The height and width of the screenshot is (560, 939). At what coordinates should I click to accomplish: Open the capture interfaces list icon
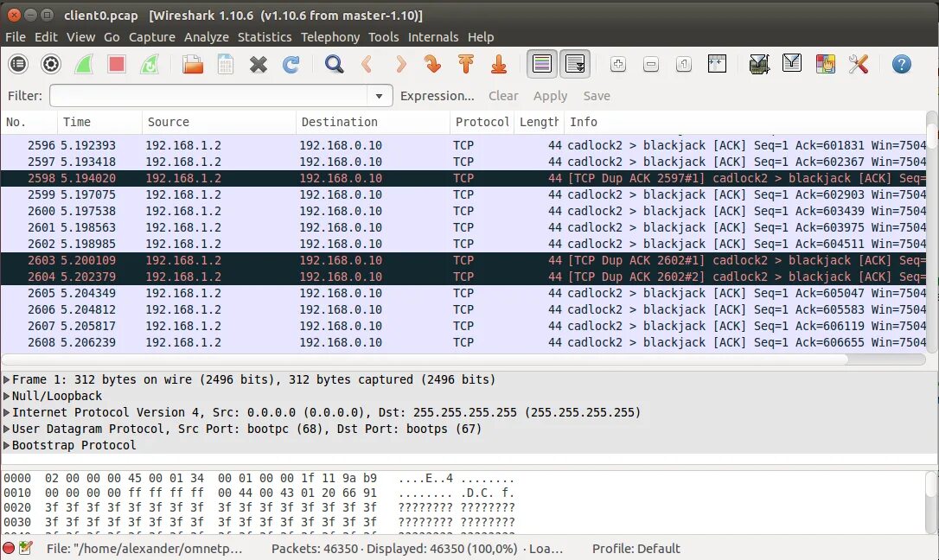[18, 64]
